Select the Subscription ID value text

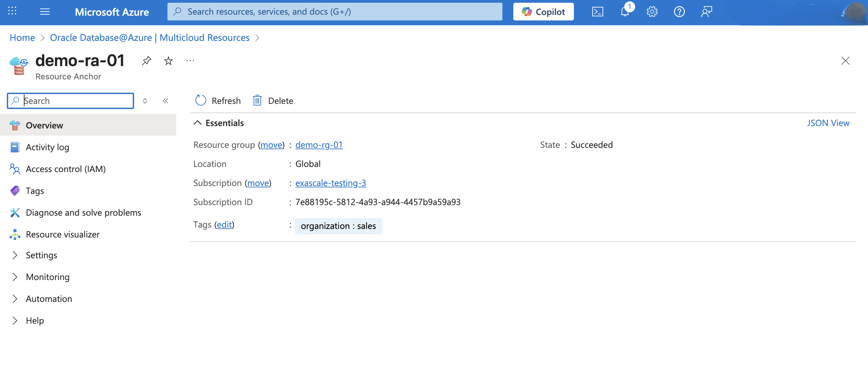pos(378,202)
